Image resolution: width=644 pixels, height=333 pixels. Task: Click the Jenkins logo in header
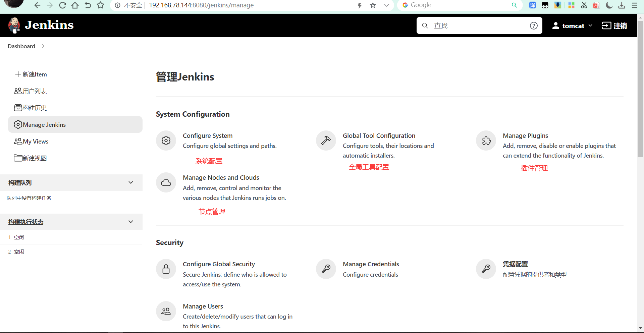coord(41,25)
